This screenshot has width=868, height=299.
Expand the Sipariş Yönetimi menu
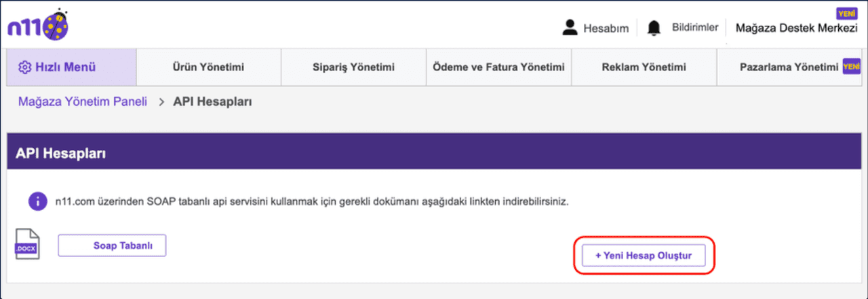(x=353, y=67)
